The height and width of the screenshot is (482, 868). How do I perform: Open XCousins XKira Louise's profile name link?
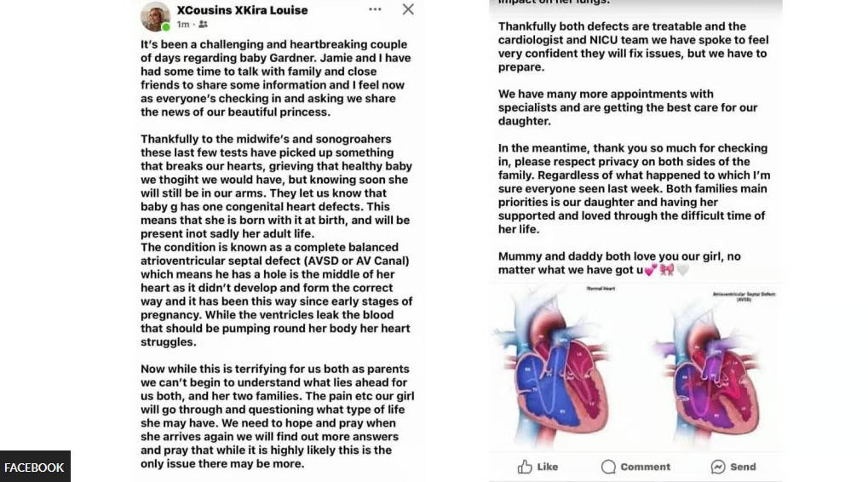pos(242,10)
